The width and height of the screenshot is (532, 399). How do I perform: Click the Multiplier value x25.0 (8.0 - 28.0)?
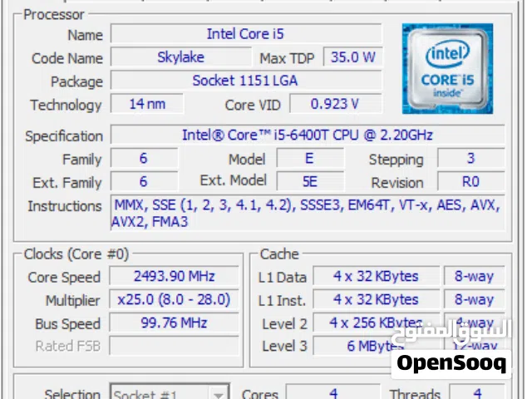click(174, 299)
